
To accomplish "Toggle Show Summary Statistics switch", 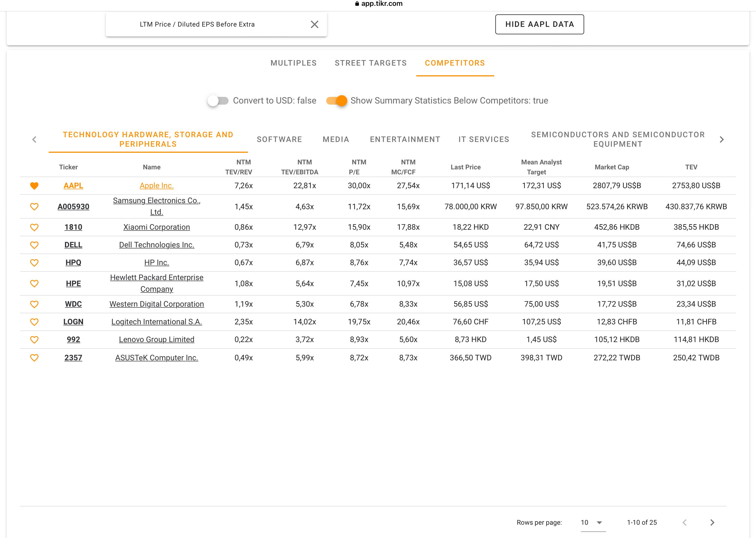I will click(x=336, y=101).
